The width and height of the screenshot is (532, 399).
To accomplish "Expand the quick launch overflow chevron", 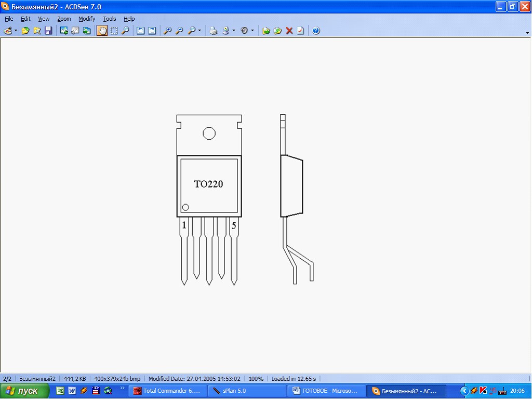I will coord(122,388).
